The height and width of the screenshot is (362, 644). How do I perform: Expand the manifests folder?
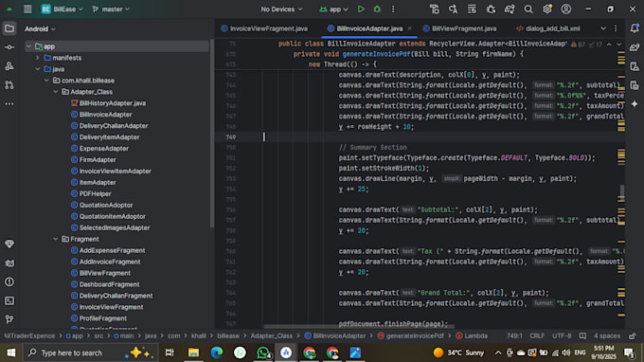coord(37,58)
